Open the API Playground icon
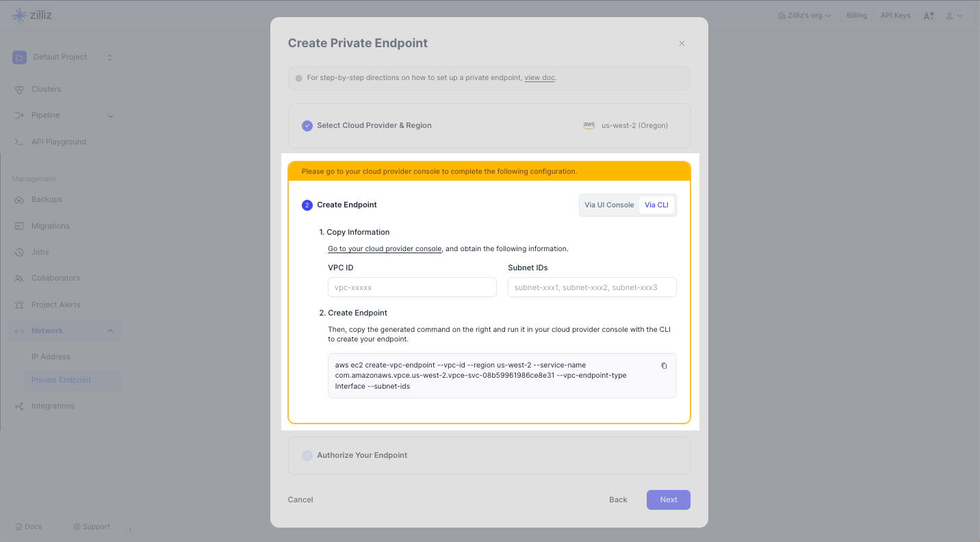980x542 pixels. (x=19, y=142)
